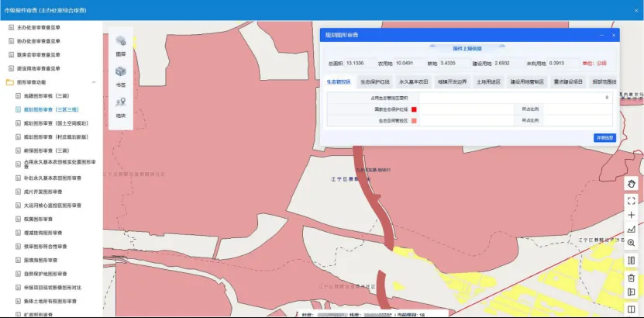
Task: Click the trash clear icon
Action: click(x=632, y=278)
